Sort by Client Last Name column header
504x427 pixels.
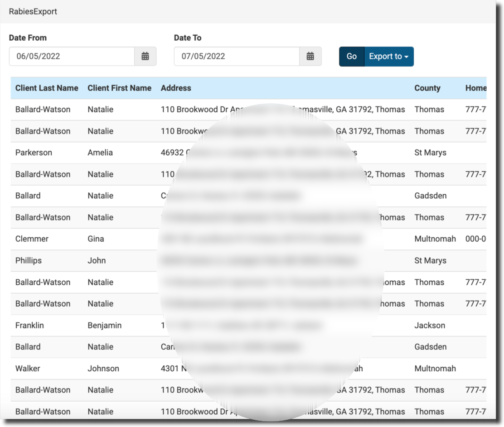[x=47, y=88]
